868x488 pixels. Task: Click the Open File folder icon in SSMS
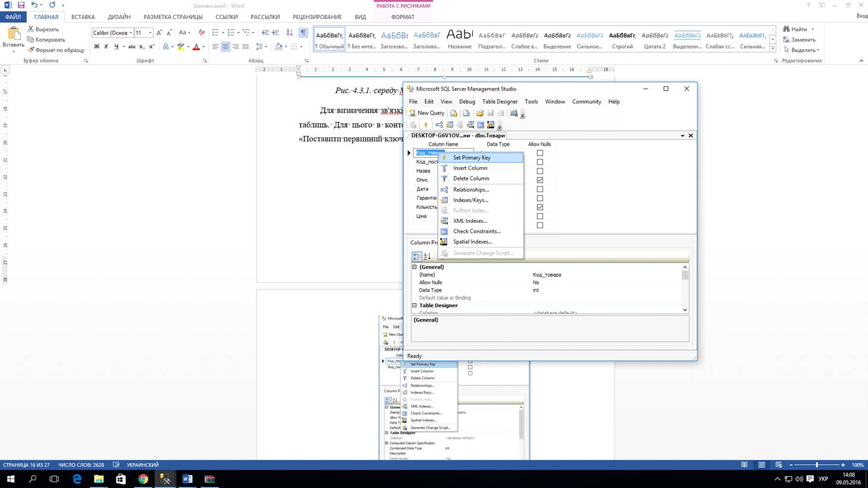pyautogui.click(x=480, y=113)
